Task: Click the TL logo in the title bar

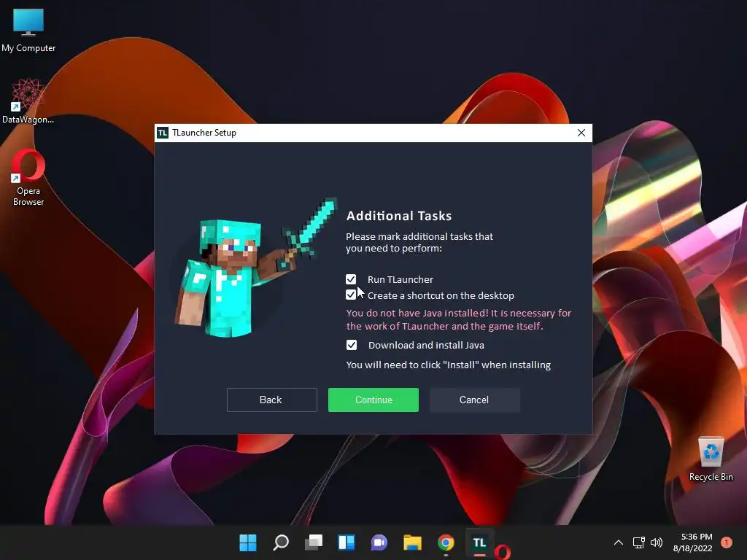Action: 163,133
